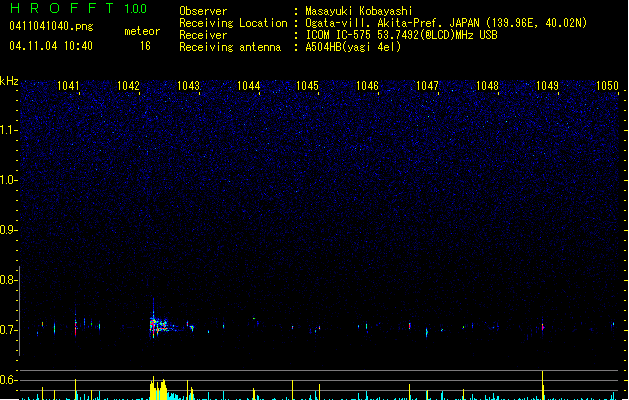Click the large meteor echo burst after 1042
This screenshot has width=629, height=400.
160,323
